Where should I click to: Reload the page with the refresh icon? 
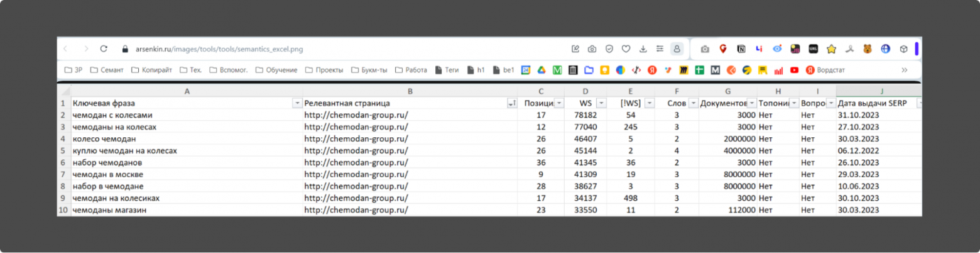104,48
